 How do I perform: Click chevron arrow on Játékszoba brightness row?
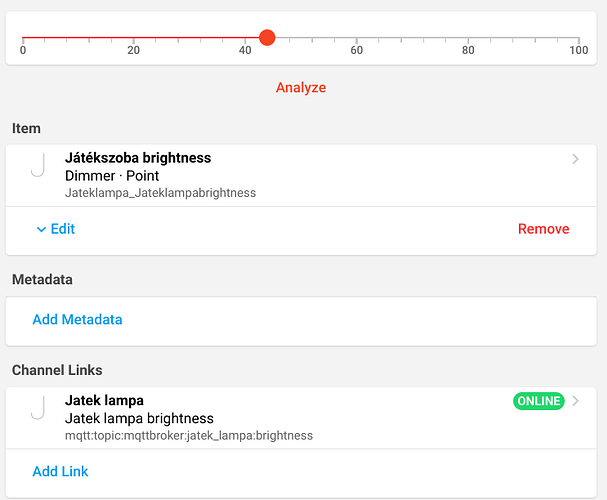[x=575, y=159]
